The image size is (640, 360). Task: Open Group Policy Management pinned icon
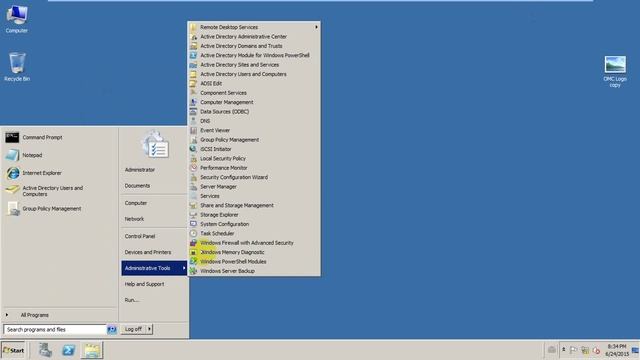12,209
